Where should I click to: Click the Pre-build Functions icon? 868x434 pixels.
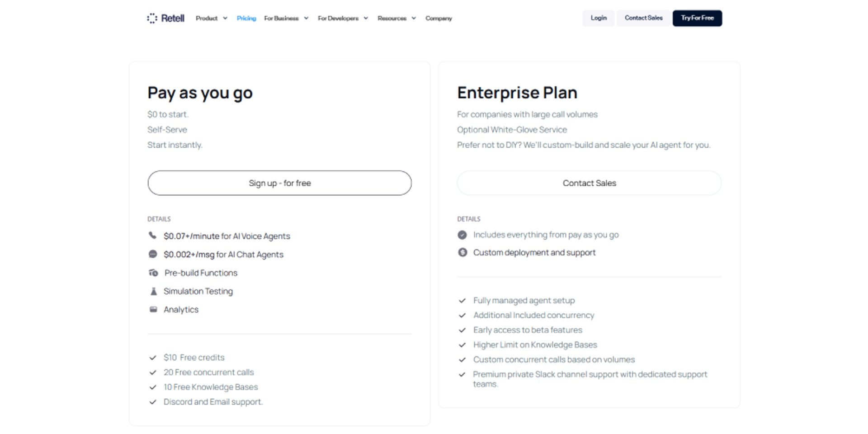pyautogui.click(x=153, y=273)
